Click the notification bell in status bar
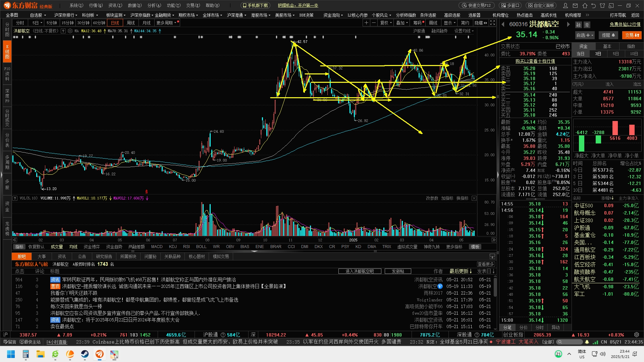The height and width of the screenshot is (362, 644). coord(587,342)
